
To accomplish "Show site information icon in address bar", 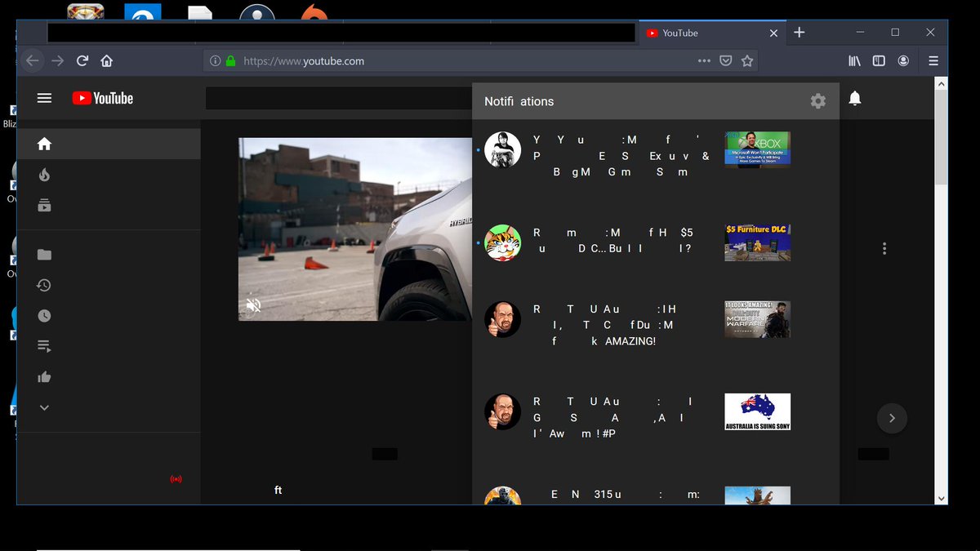I will pyautogui.click(x=215, y=61).
